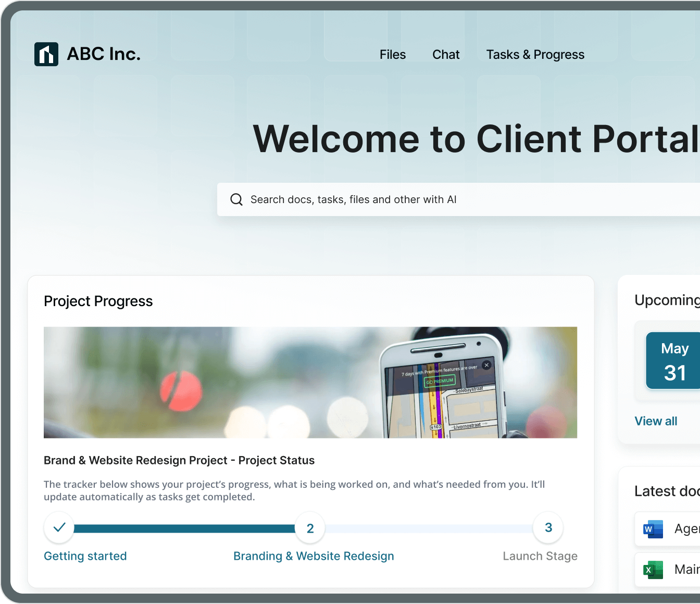Open the Chat menu item

tap(446, 55)
